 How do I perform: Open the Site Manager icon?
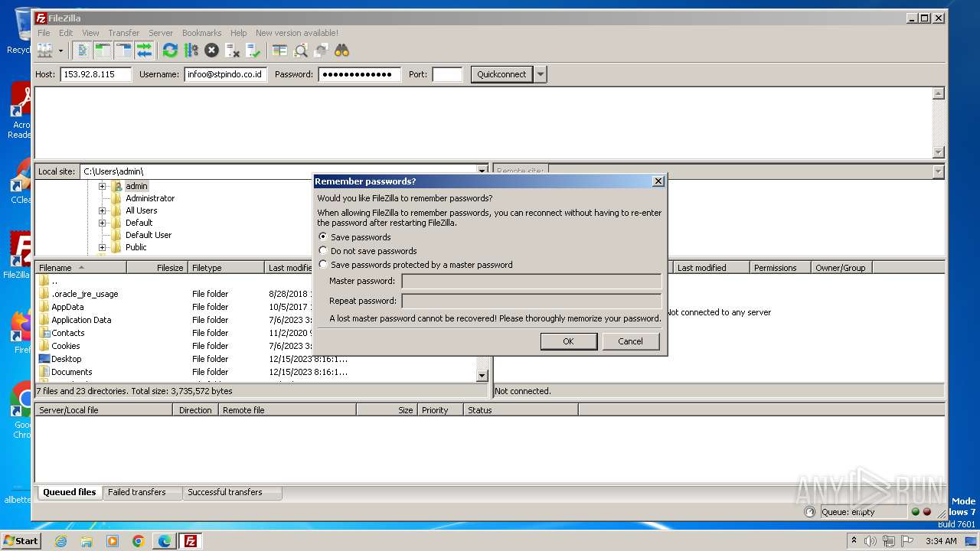pos(45,51)
